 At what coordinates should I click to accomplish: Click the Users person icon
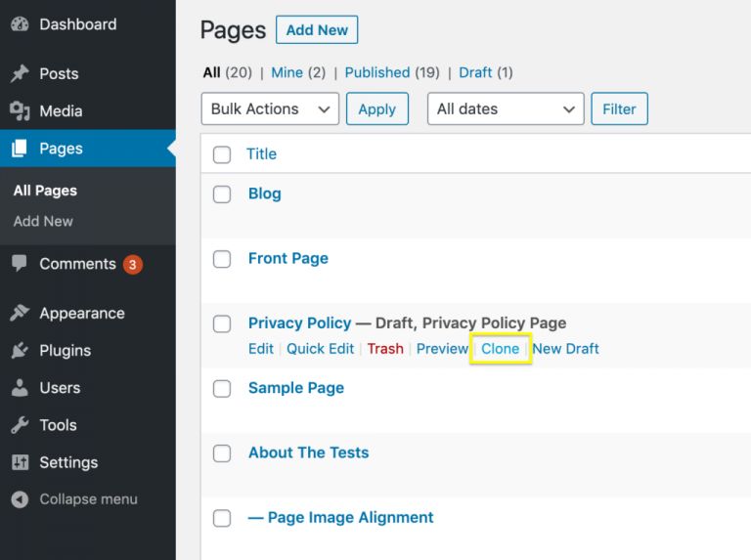(x=20, y=387)
